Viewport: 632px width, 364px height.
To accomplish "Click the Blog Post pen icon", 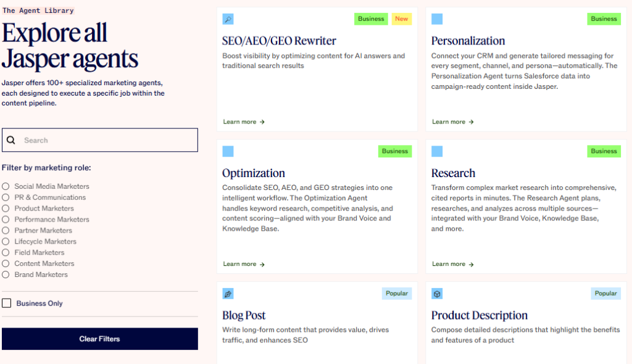I will (x=228, y=294).
